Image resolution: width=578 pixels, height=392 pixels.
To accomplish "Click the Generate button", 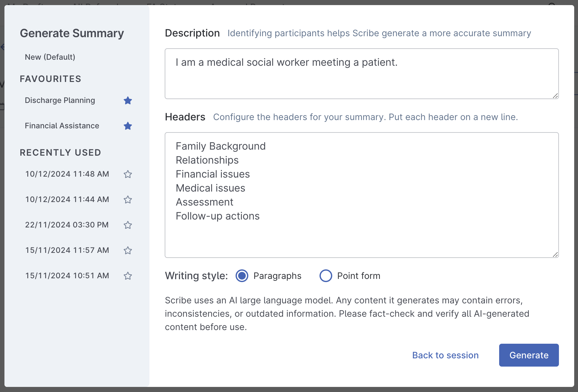I will 528,355.
